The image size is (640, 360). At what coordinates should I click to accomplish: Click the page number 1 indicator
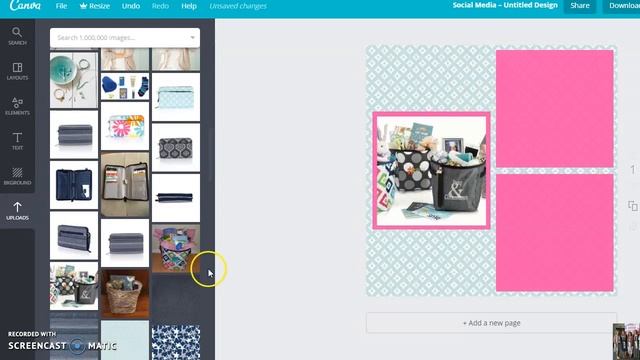[x=633, y=169]
